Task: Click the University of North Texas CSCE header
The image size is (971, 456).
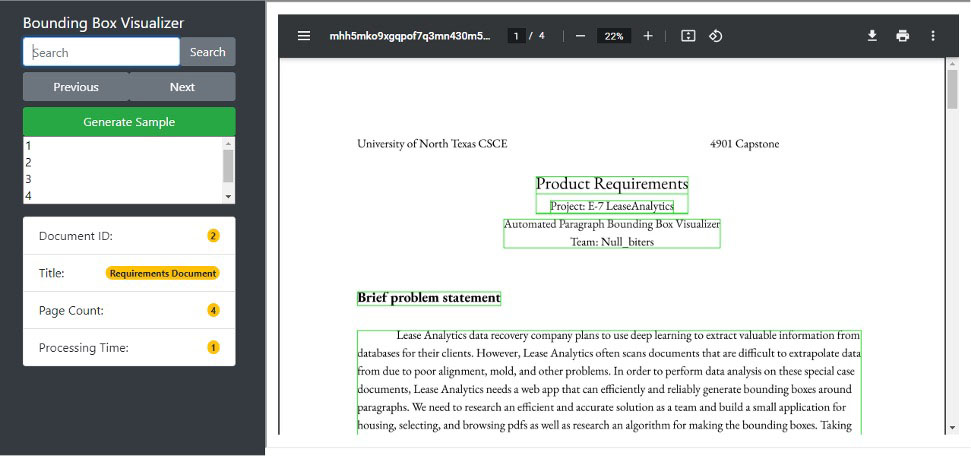Action: 432,144
